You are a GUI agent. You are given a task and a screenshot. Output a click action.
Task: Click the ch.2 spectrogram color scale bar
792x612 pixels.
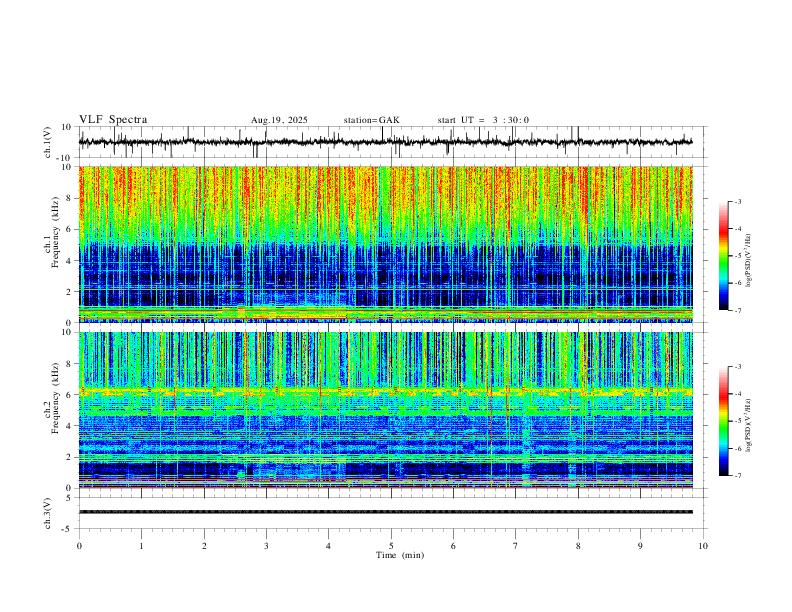click(x=723, y=421)
